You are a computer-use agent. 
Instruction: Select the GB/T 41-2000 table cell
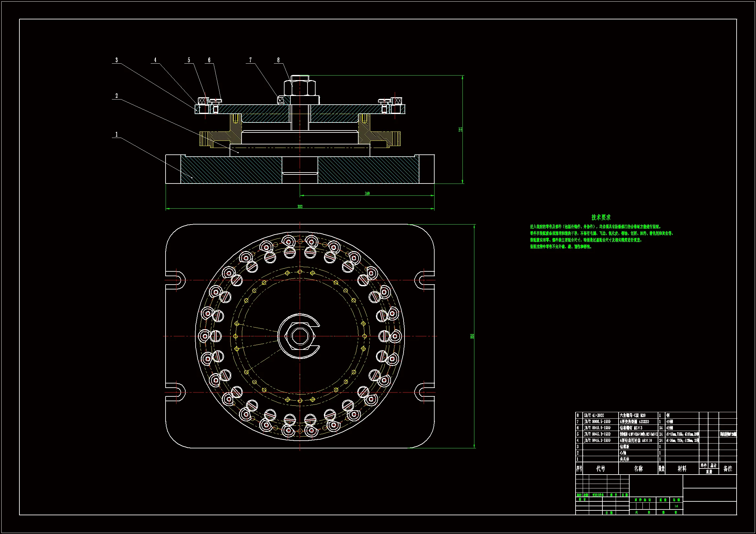[594, 415]
